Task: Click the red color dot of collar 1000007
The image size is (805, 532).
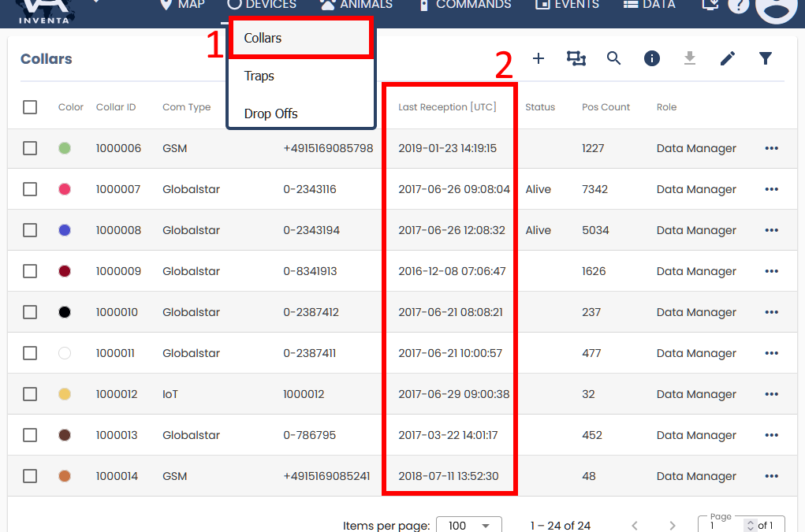Action: coord(65,189)
